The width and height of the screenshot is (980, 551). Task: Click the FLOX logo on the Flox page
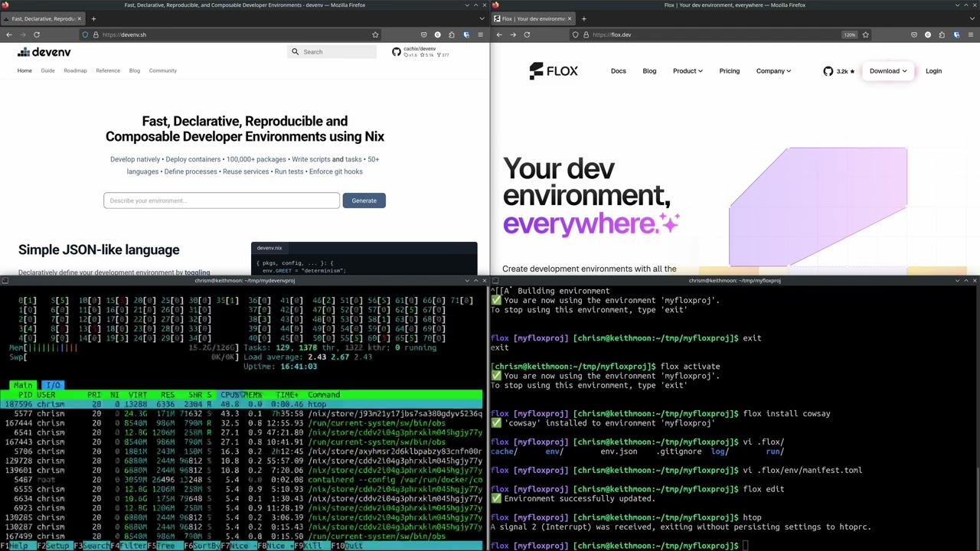[x=554, y=71]
